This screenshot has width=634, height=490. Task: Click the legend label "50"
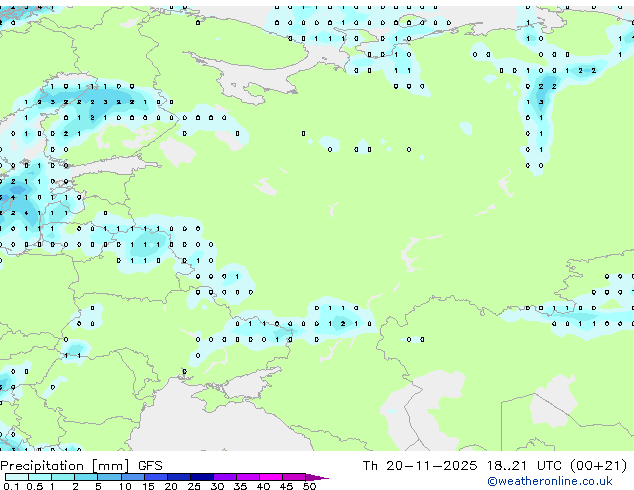pyautogui.click(x=309, y=486)
